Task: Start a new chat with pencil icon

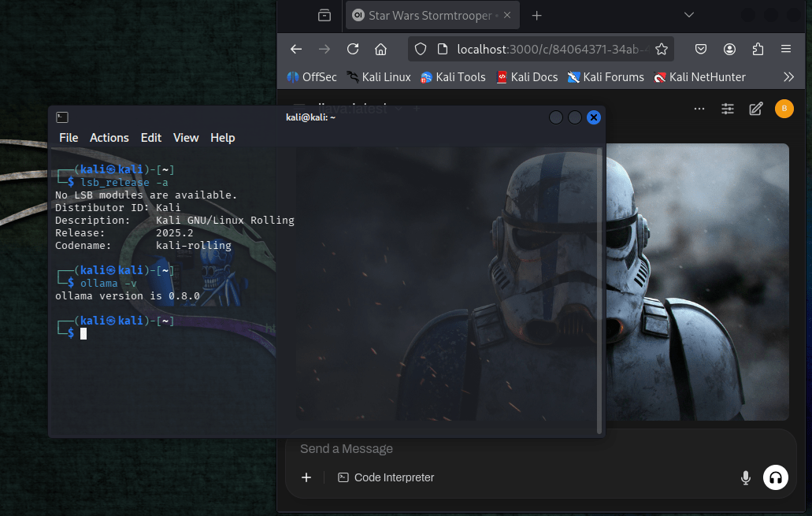Action: coord(755,109)
